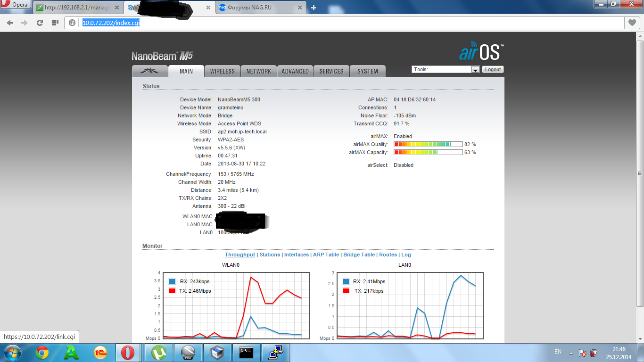This screenshot has width=644, height=362.
Task: Switch to Opera in the taskbar
Action: (128, 353)
